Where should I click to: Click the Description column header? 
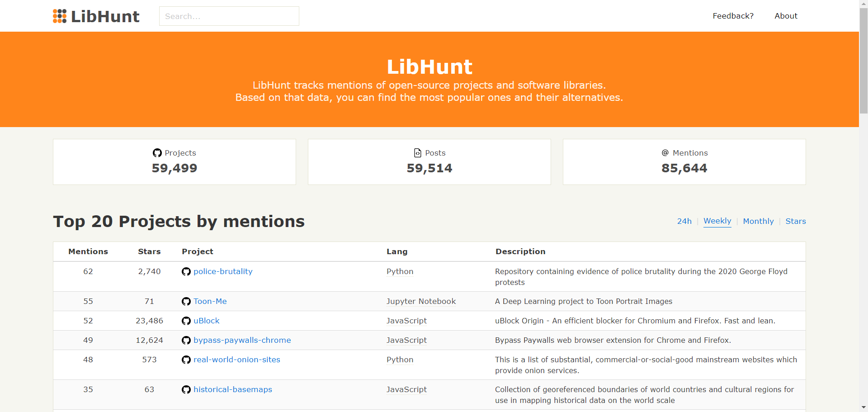pos(520,251)
